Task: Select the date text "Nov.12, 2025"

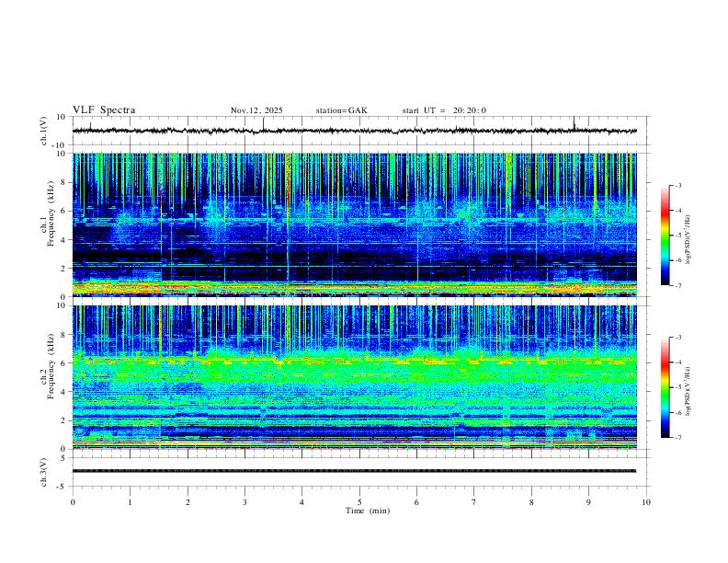Action: (x=256, y=110)
